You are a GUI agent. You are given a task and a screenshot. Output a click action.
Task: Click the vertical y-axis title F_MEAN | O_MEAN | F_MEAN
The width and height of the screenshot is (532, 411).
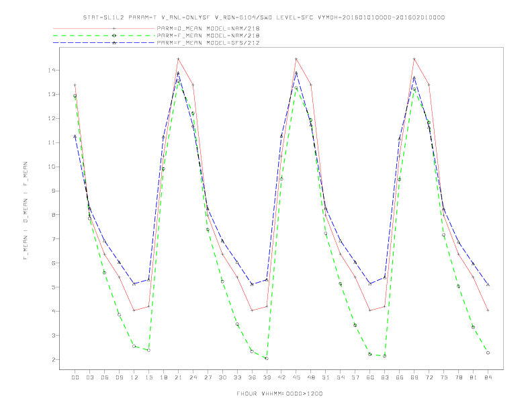26,211
